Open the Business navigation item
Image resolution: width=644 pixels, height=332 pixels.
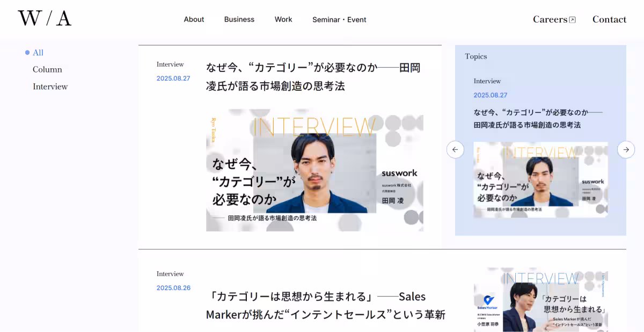[239, 19]
